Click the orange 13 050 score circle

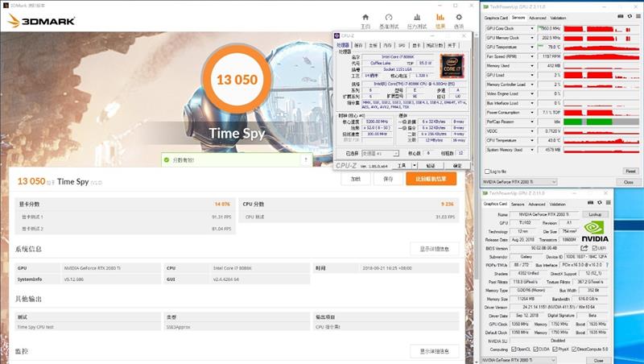237,79
